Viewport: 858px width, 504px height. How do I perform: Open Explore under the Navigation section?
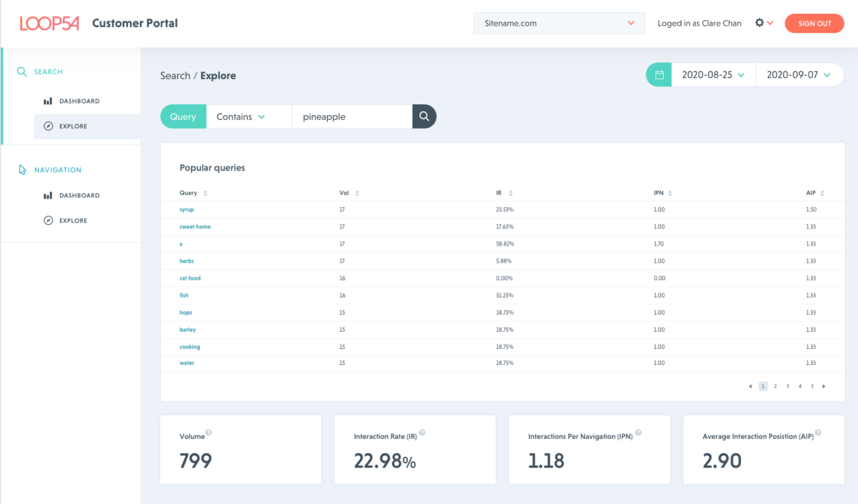click(73, 221)
